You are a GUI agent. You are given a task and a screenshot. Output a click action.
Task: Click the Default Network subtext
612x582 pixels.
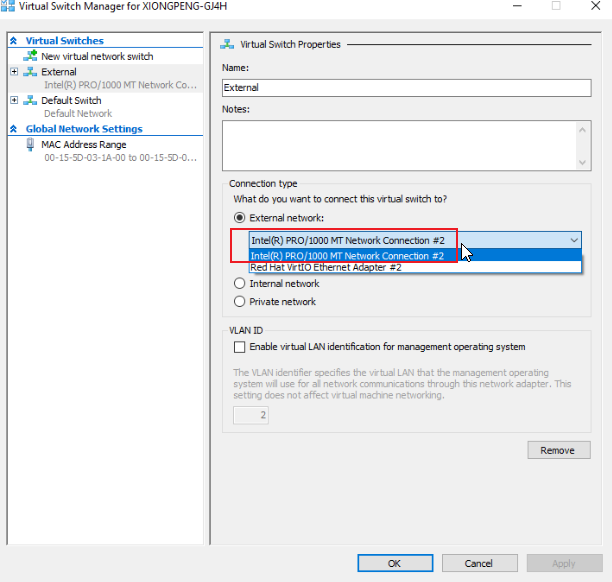pos(78,113)
